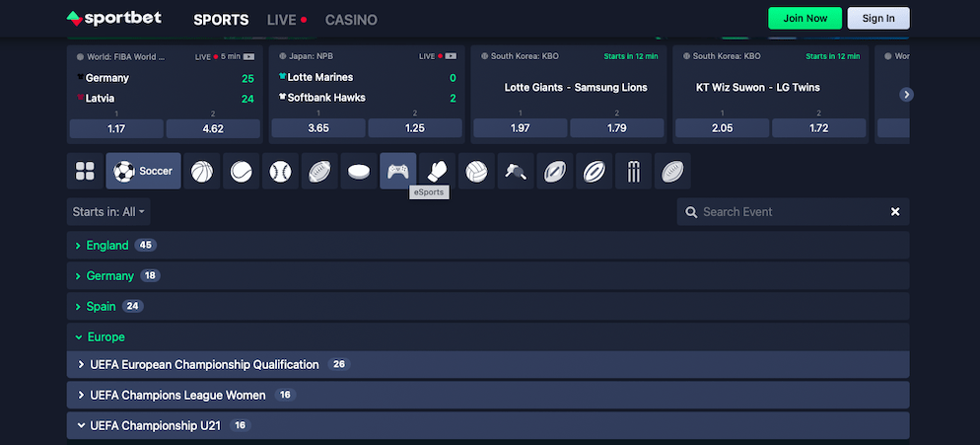Screen dimensions: 980x445
Task: Click the UEFA Champions League Women badge 16
Action: pyautogui.click(x=285, y=395)
